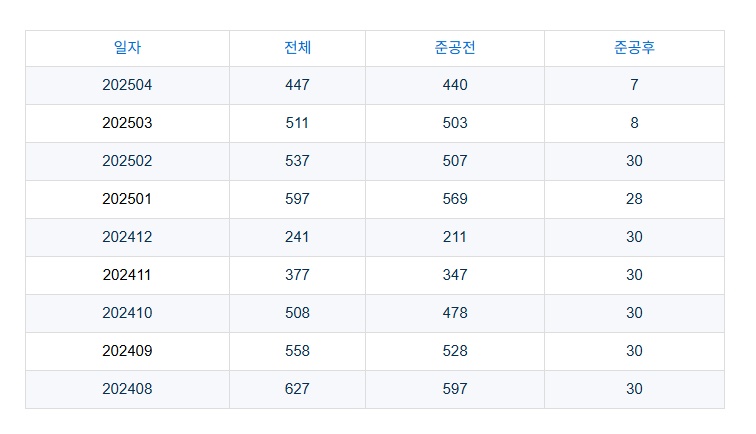
Task: Select the 202409 date cell
Action: point(127,352)
